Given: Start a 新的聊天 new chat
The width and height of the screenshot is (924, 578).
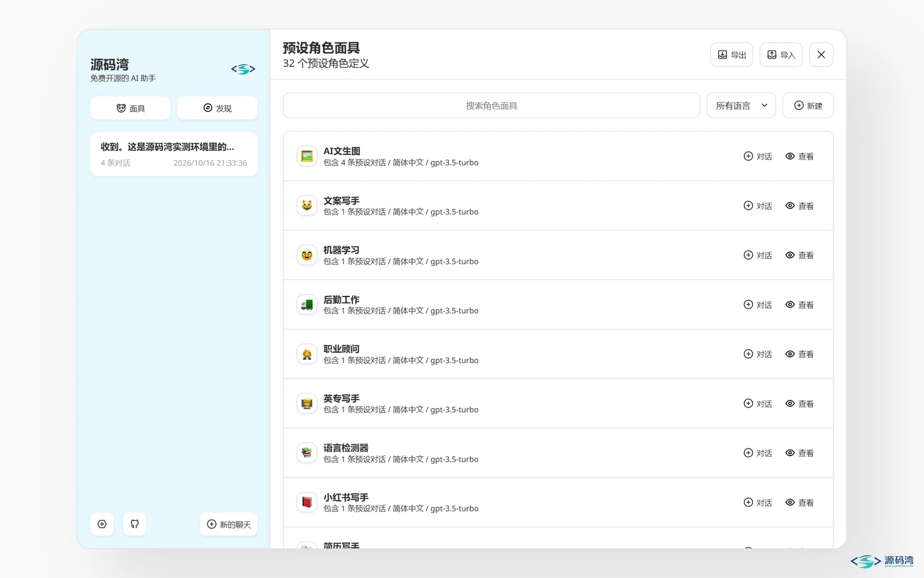Looking at the screenshot, I should (x=229, y=524).
